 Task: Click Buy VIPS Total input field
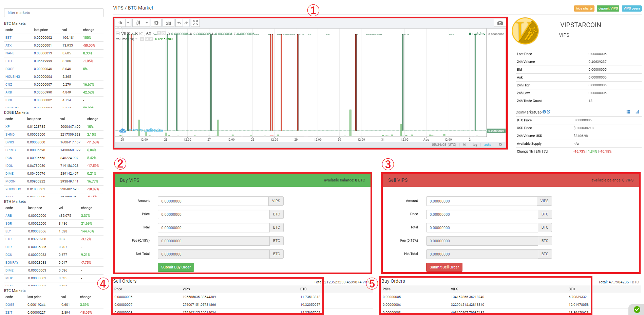214,228
